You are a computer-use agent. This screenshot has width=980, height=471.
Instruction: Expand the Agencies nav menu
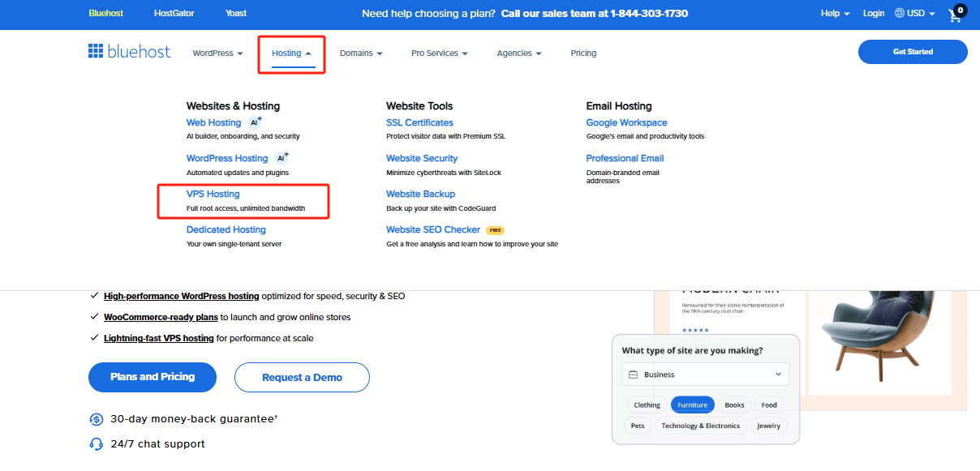519,54
